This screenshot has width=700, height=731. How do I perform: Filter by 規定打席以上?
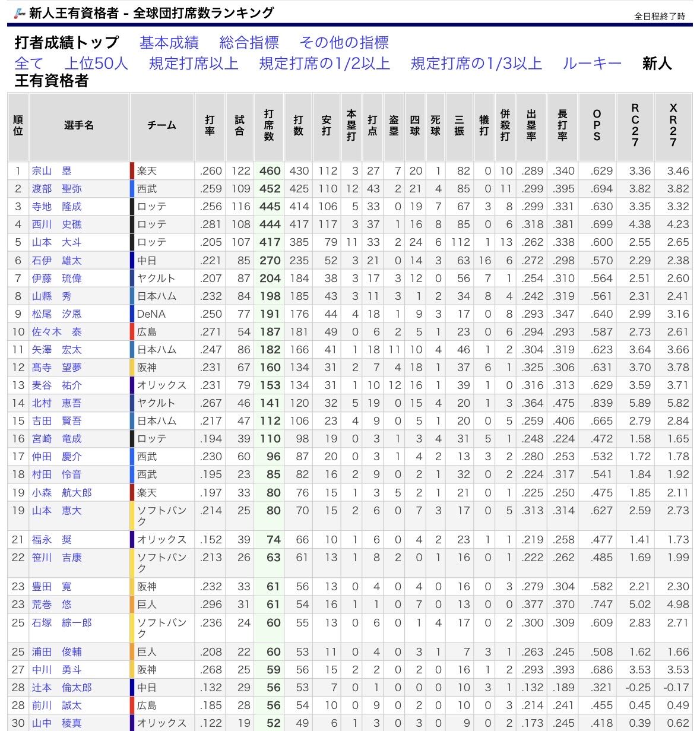coord(194,63)
